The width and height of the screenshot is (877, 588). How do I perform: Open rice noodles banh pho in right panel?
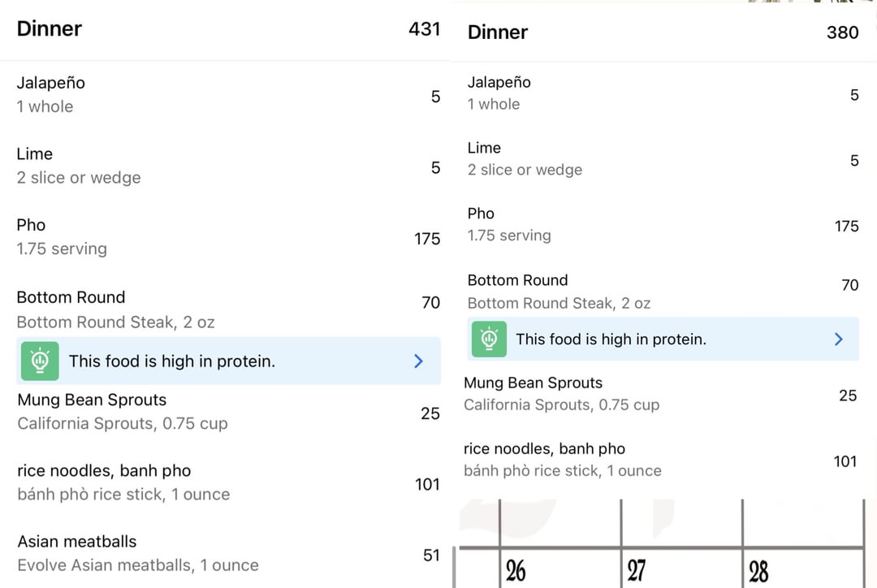[663, 460]
